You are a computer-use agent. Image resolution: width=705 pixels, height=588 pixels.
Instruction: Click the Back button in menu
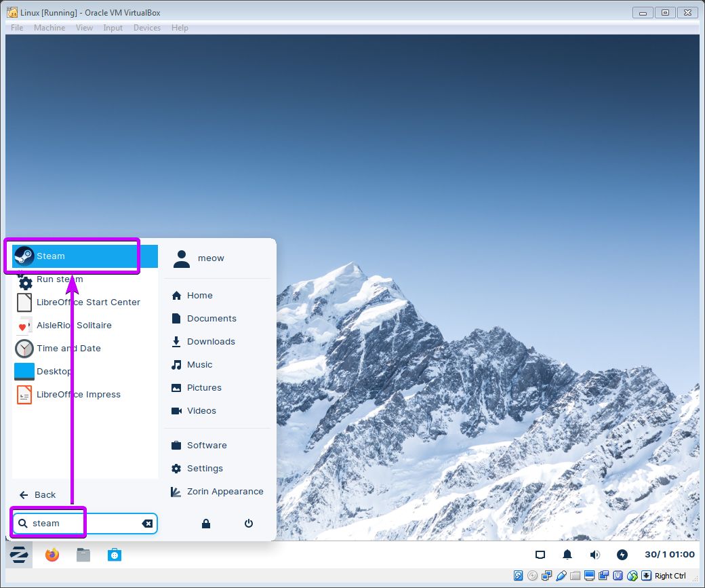point(38,495)
